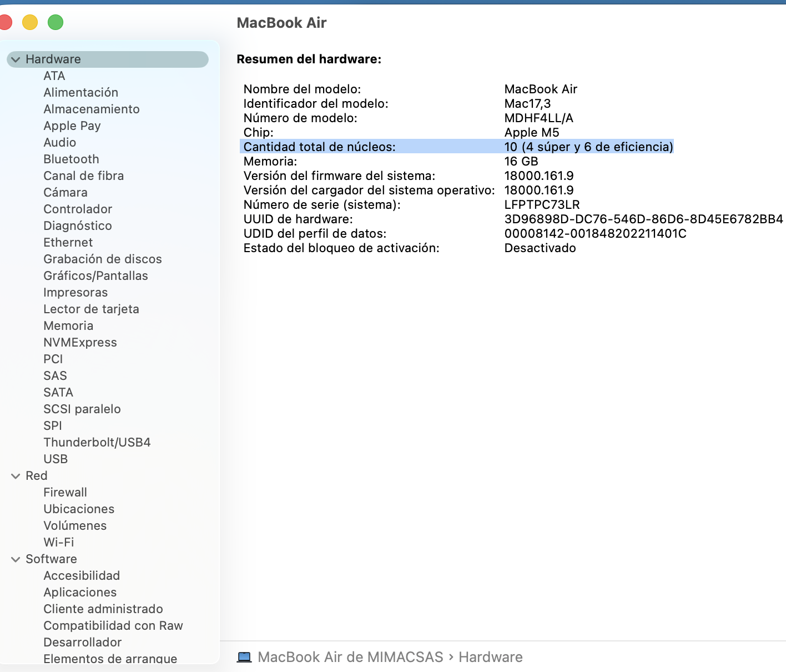This screenshot has height=672, width=786.
Task: Select the Software category label
Action: (x=51, y=559)
